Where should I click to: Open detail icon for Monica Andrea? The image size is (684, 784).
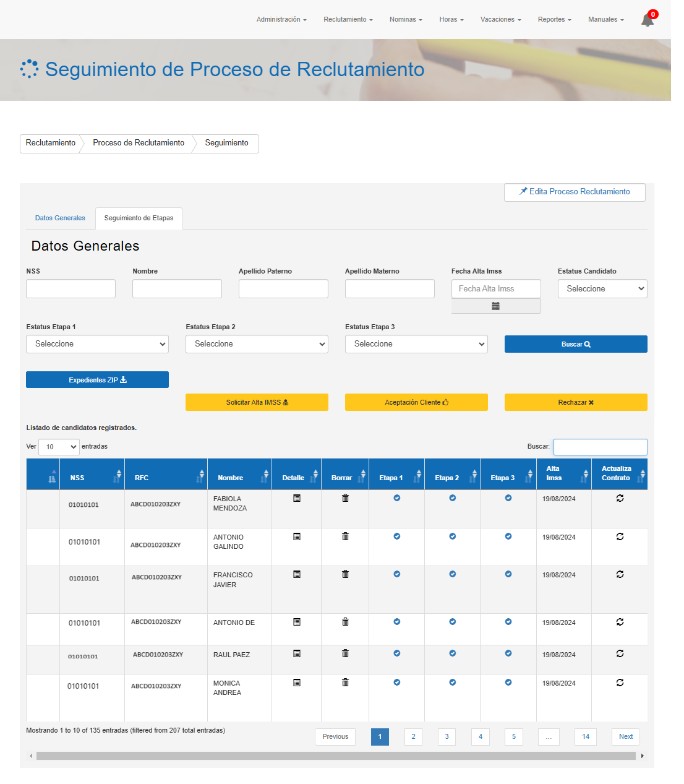pos(297,683)
